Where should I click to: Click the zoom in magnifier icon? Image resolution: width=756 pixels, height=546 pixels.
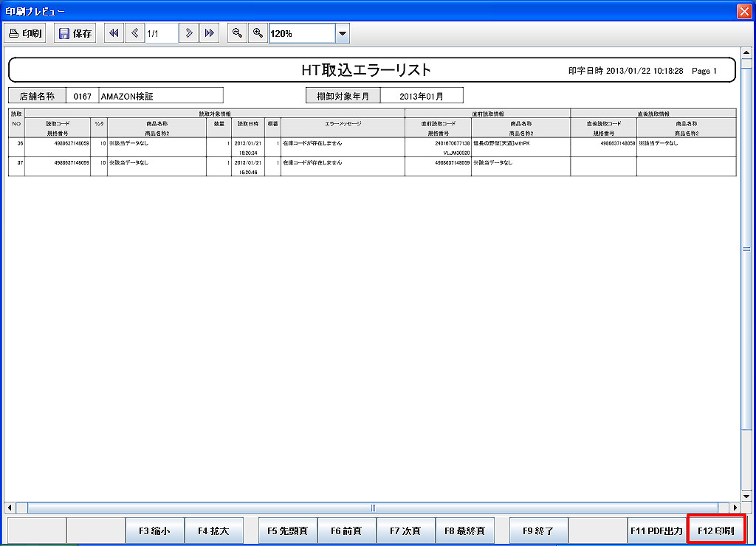click(258, 33)
